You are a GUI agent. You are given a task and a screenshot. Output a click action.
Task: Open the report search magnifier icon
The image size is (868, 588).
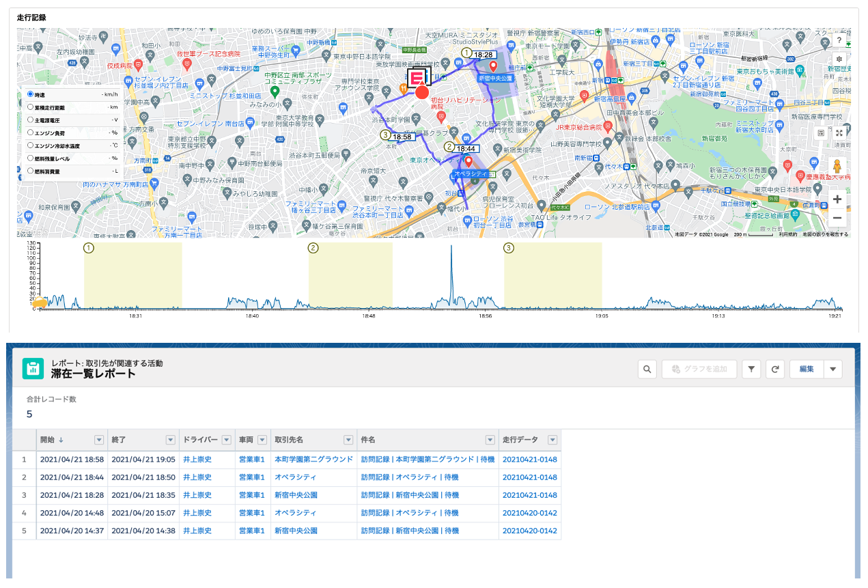tap(647, 369)
